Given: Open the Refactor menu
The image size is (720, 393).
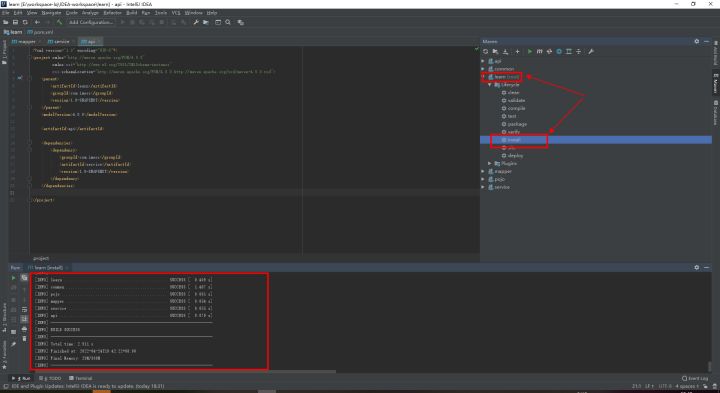Looking at the screenshot, I should [x=112, y=13].
